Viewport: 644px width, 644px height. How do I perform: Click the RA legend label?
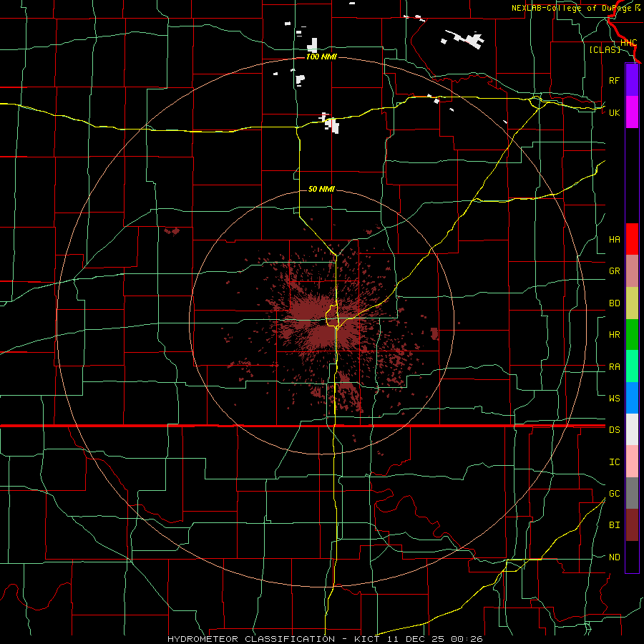point(614,367)
